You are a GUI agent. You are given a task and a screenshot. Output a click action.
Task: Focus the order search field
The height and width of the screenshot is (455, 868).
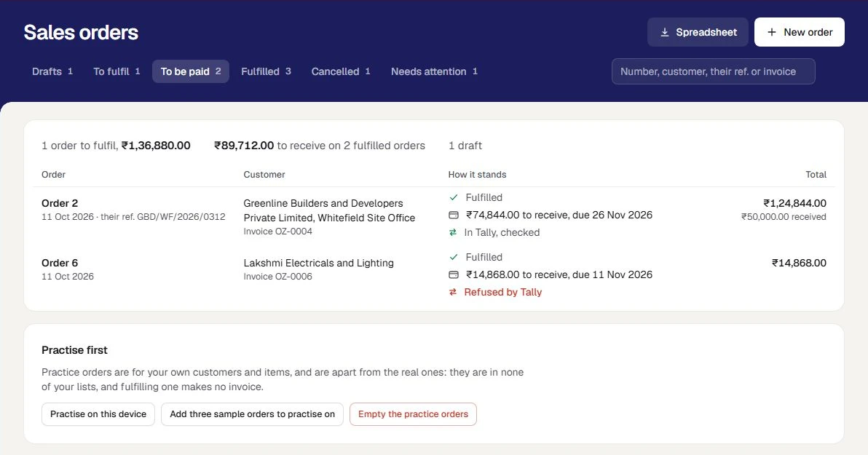point(713,71)
